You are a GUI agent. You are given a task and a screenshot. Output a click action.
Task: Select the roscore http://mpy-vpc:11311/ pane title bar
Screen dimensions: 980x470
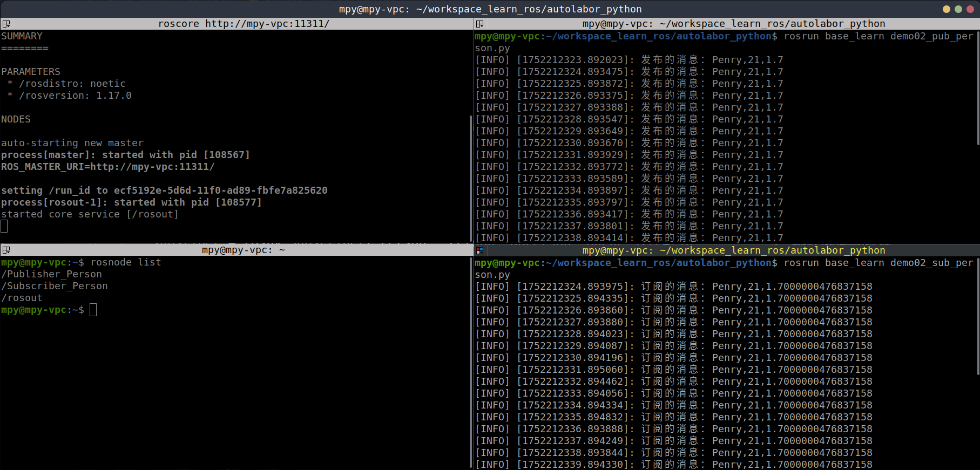pos(243,24)
